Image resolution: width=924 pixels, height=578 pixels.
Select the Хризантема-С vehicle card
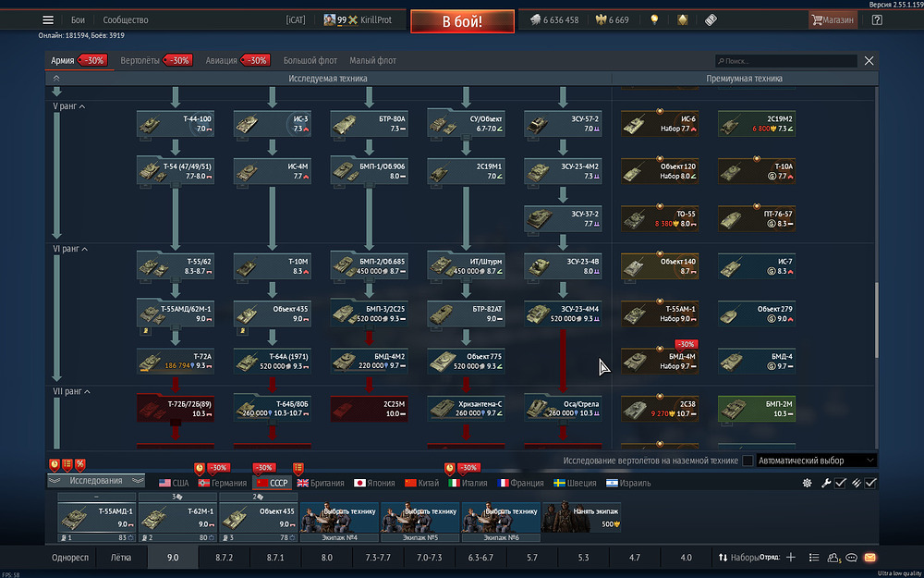[x=466, y=409]
